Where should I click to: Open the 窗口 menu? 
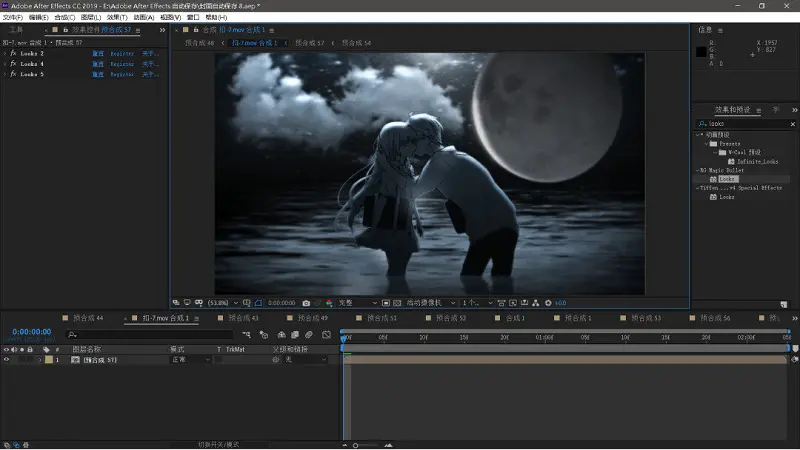pos(193,17)
